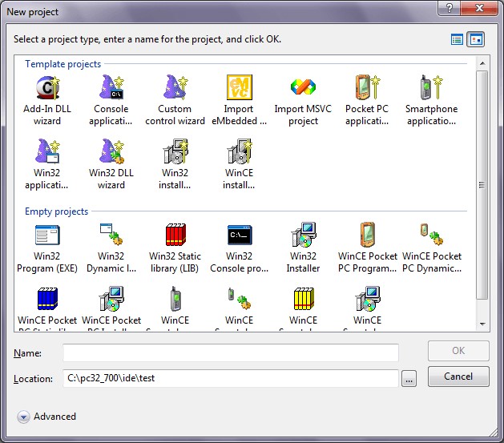Select Win32 Console program empty project

click(x=239, y=236)
